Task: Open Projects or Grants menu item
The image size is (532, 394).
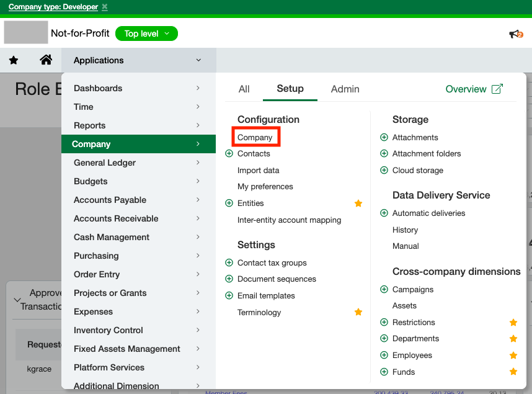Action: (138, 293)
